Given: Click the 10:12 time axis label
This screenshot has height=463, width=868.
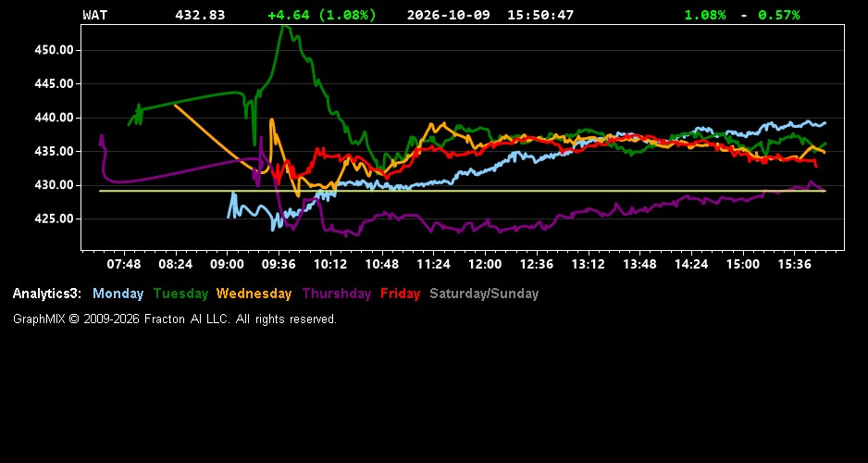Looking at the screenshot, I should coord(330,265).
